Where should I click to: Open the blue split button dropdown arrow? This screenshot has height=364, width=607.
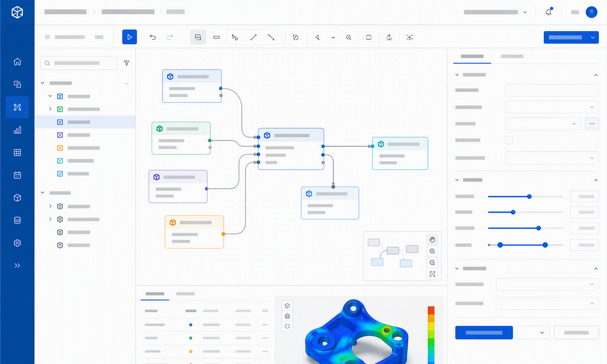coord(593,38)
